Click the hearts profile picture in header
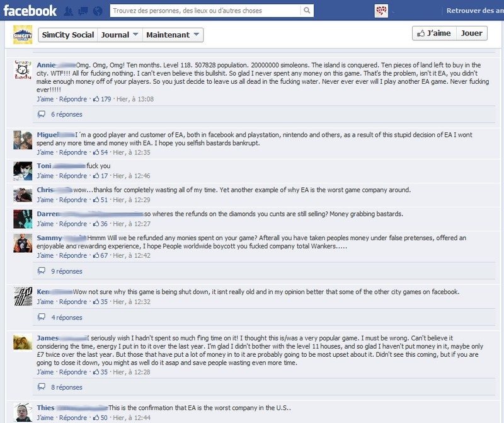The width and height of the screenshot is (504, 423). [381, 11]
